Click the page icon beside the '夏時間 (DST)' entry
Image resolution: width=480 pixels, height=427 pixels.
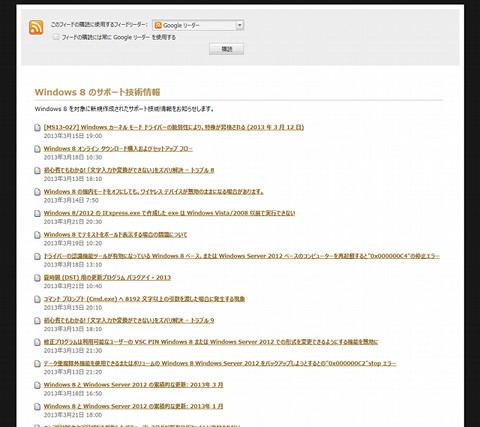(37, 278)
